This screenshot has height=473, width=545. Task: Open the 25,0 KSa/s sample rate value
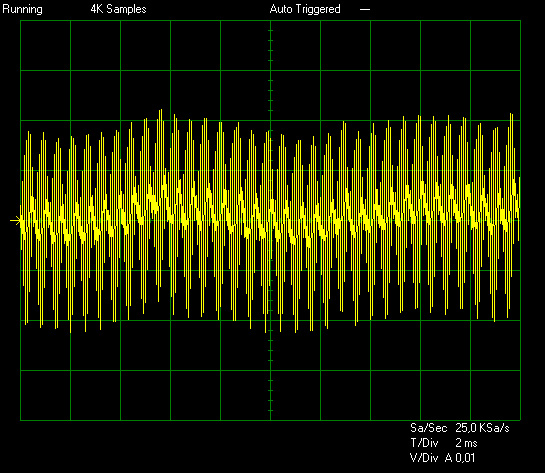tap(482, 428)
